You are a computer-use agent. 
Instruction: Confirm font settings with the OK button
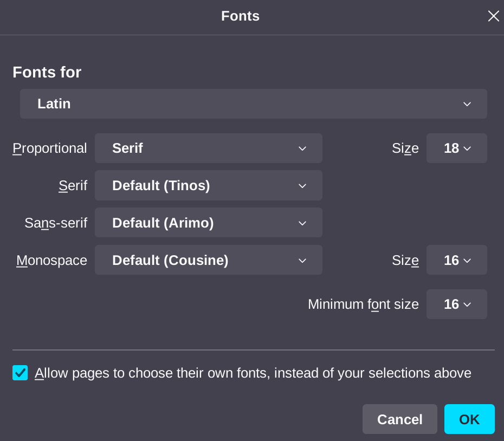(469, 419)
